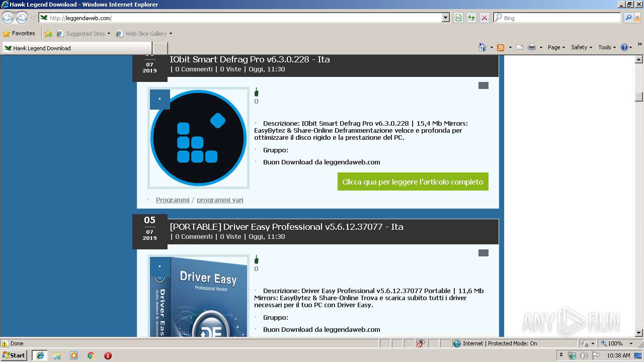Open the recent pages dropdown beside the Forward button
This screenshot has width=644, height=362.
click(x=33, y=18)
